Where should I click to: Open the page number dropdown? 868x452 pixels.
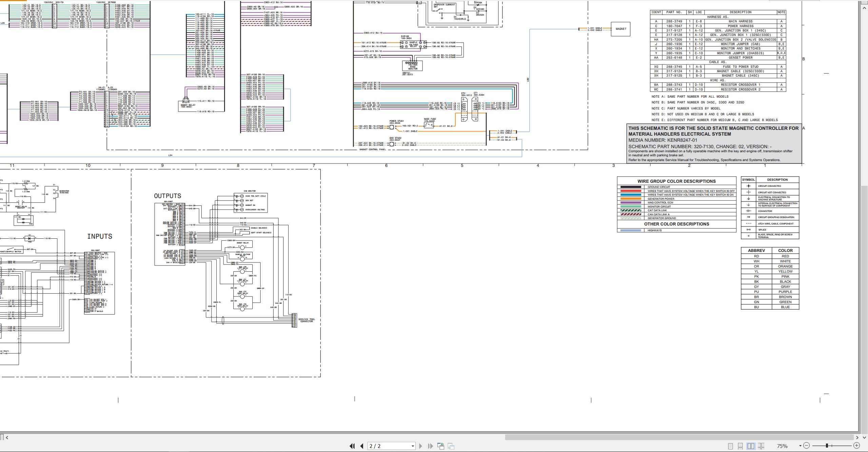point(413,446)
